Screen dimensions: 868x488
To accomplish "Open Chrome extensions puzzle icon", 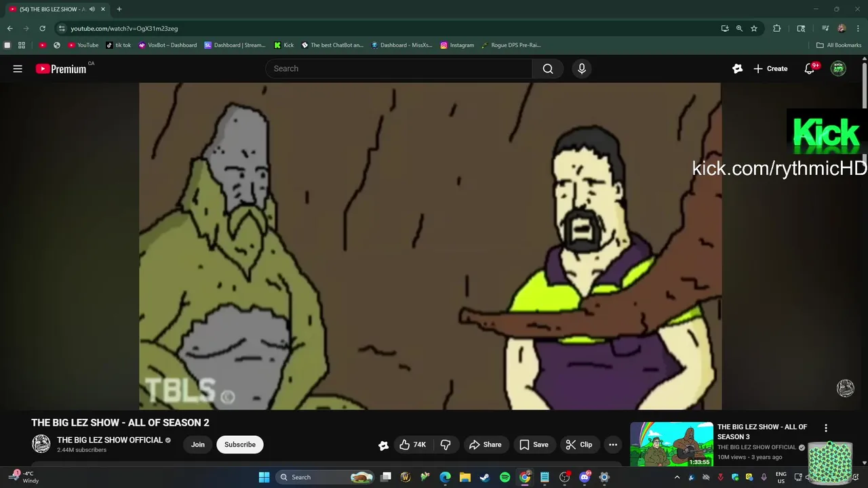I will (x=777, y=28).
